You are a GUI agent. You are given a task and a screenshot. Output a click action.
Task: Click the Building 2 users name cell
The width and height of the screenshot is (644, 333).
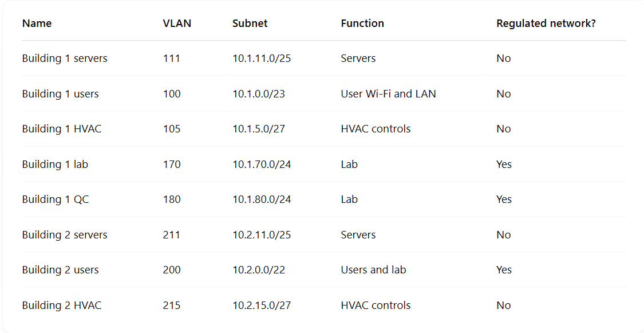pos(60,270)
